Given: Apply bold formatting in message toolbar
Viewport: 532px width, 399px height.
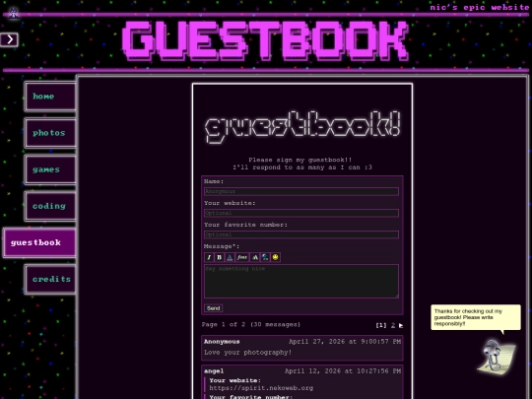Looking at the screenshot, I should click(x=219, y=257).
